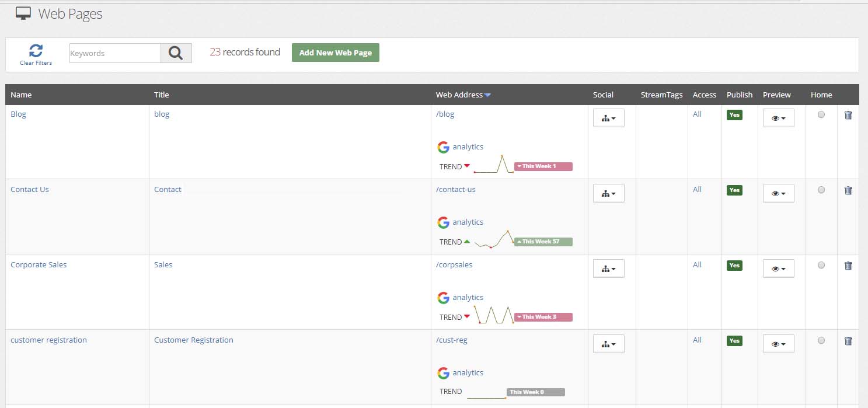This screenshot has height=408, width=868.
Task: Click the This Week 57 trend badge
Action: click(x=543, y=242)
